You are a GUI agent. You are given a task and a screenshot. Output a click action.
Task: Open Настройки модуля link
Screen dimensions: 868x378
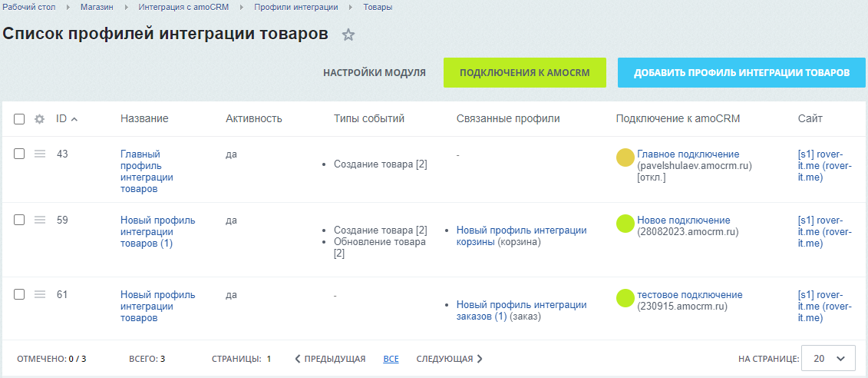point(374,73)
